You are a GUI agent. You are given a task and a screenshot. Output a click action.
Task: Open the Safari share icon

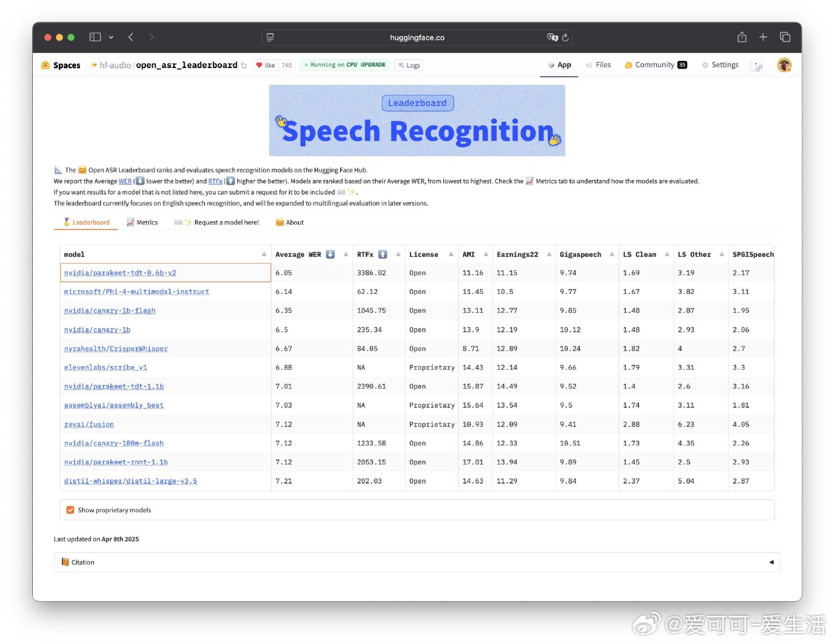pos(742,37)
